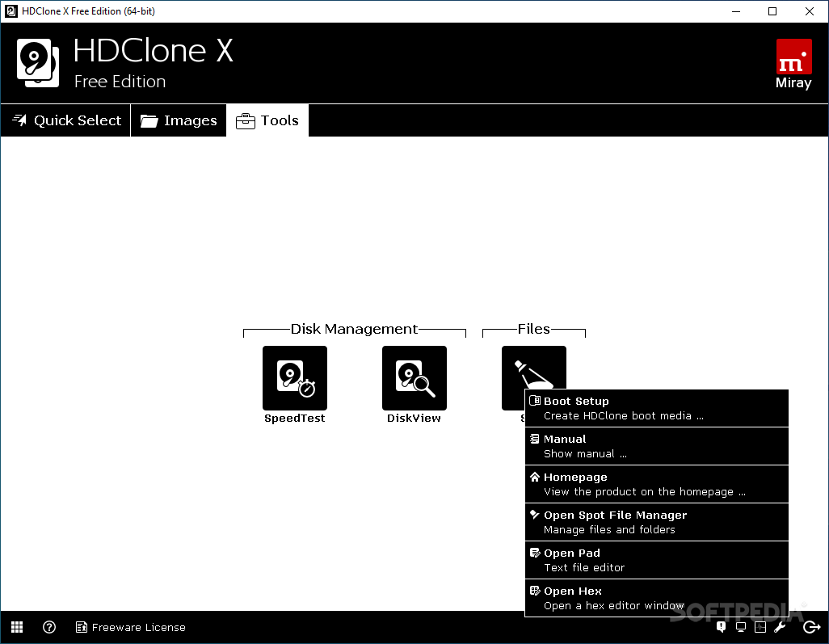Select Open Hex editor entry
Viewport: 829px width, 644px height.
click(657, 598)
